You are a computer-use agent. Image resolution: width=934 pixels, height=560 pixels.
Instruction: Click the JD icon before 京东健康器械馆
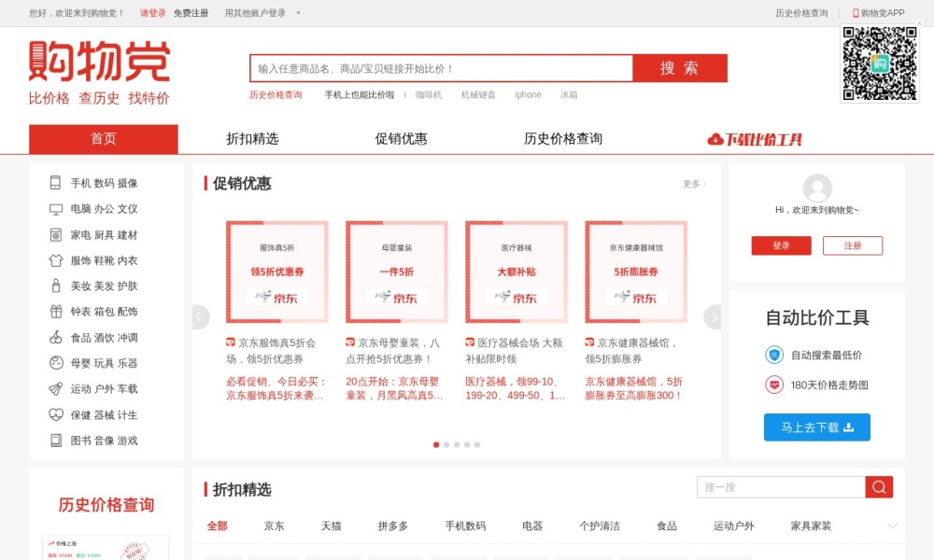click(x=589, y=343)
